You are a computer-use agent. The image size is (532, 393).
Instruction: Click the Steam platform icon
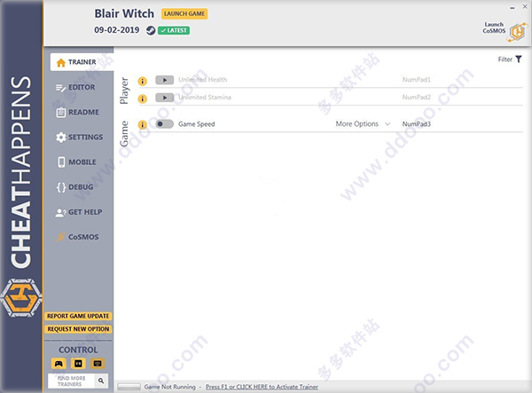[151, 30]
